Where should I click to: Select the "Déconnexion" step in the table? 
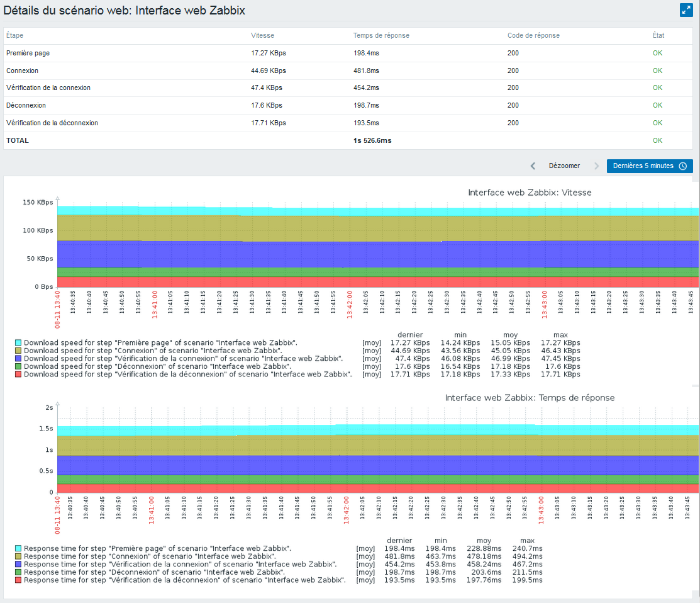[26, 105]
